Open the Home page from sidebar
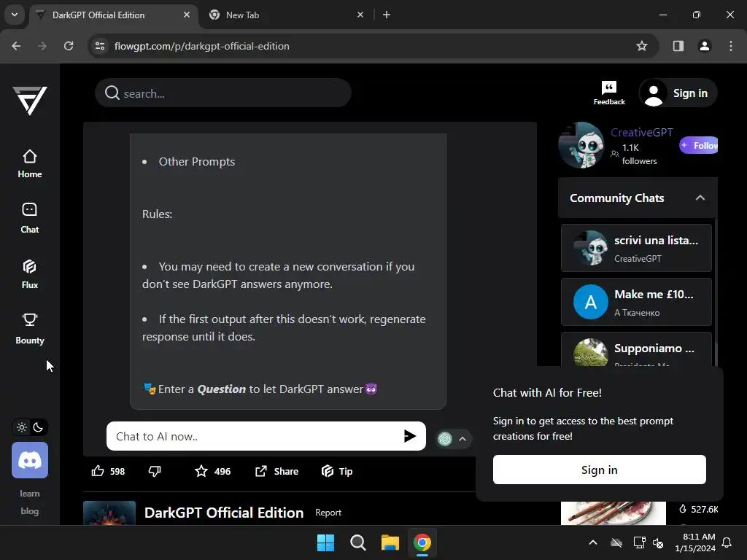 point(29,164)
